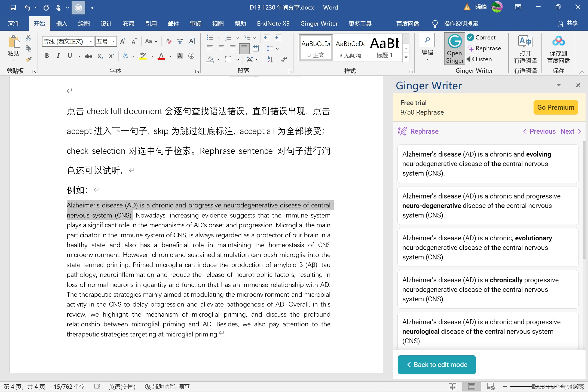Expand the styles gallery more arrow
This screenshot has height=392, width=588.
pos(406,57)
